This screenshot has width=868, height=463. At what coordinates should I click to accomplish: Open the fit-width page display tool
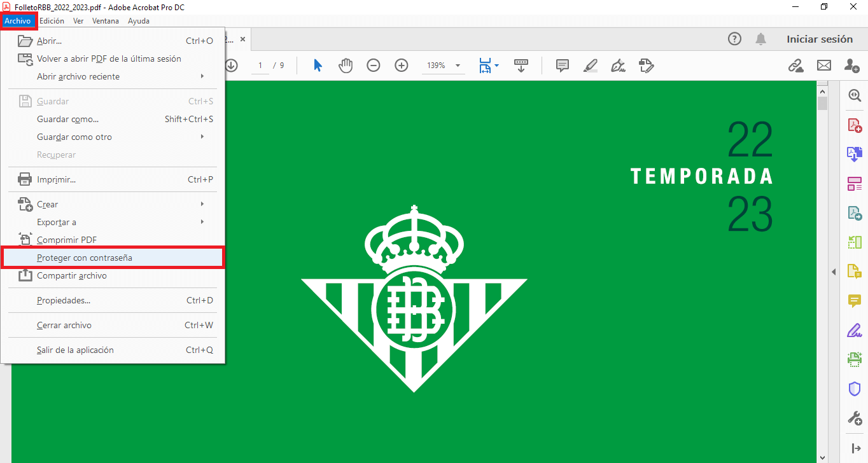(486, 66)
